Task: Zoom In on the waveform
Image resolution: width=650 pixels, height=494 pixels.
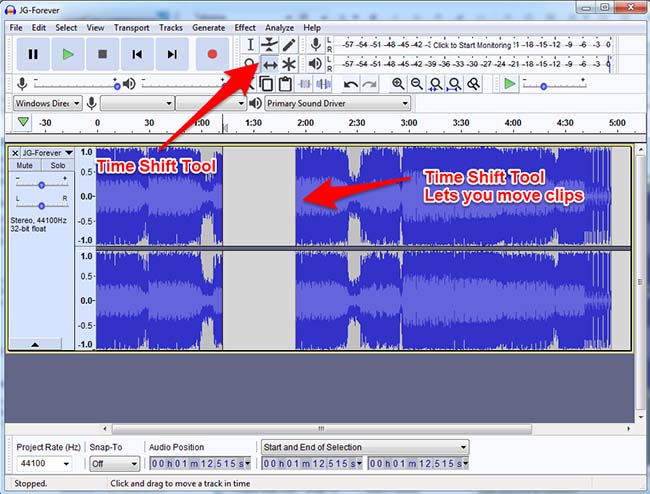Action: pyautogui.click(x=398, y=84)
